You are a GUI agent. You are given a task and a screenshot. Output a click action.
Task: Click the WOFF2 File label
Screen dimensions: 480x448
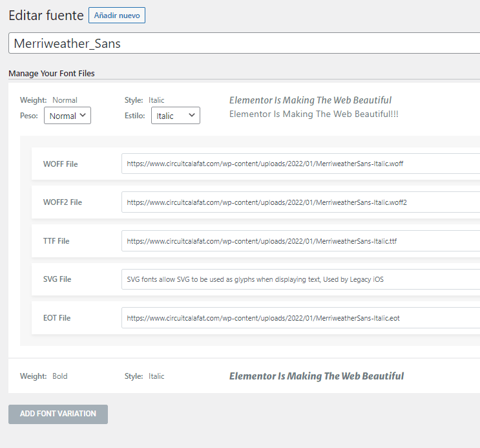pos(63,202)
